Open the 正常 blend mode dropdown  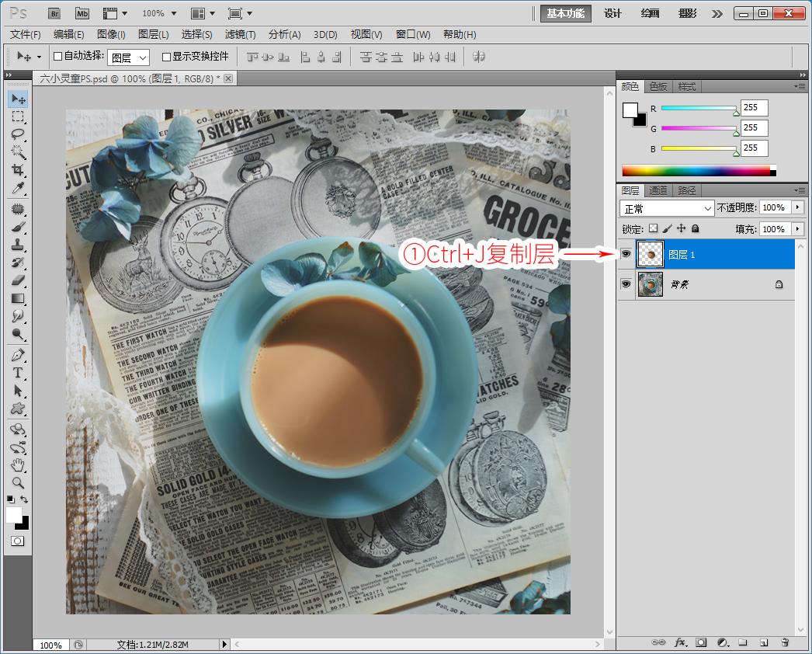pos(667,208)
